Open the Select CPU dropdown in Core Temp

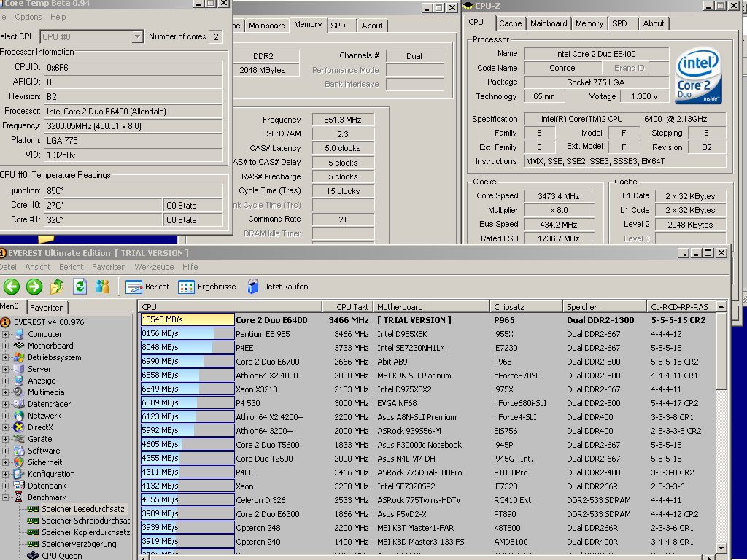click(137, 36)
